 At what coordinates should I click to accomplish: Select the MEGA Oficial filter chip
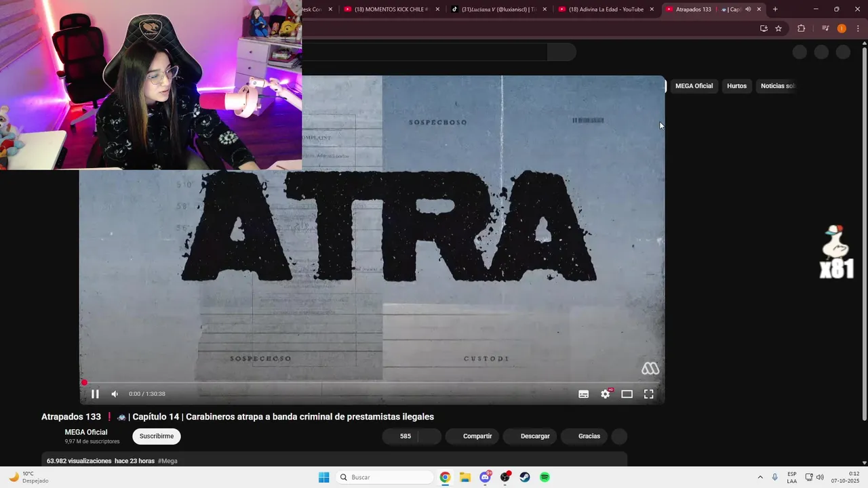694,86
